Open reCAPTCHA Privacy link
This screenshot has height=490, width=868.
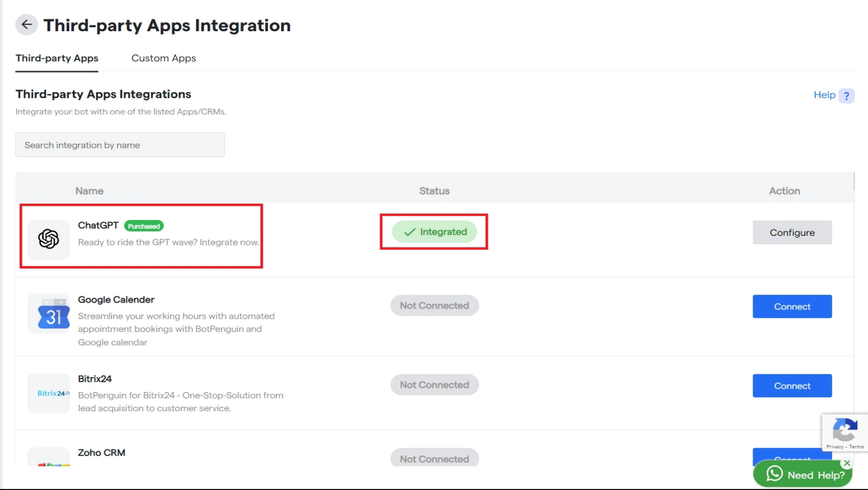835,447
